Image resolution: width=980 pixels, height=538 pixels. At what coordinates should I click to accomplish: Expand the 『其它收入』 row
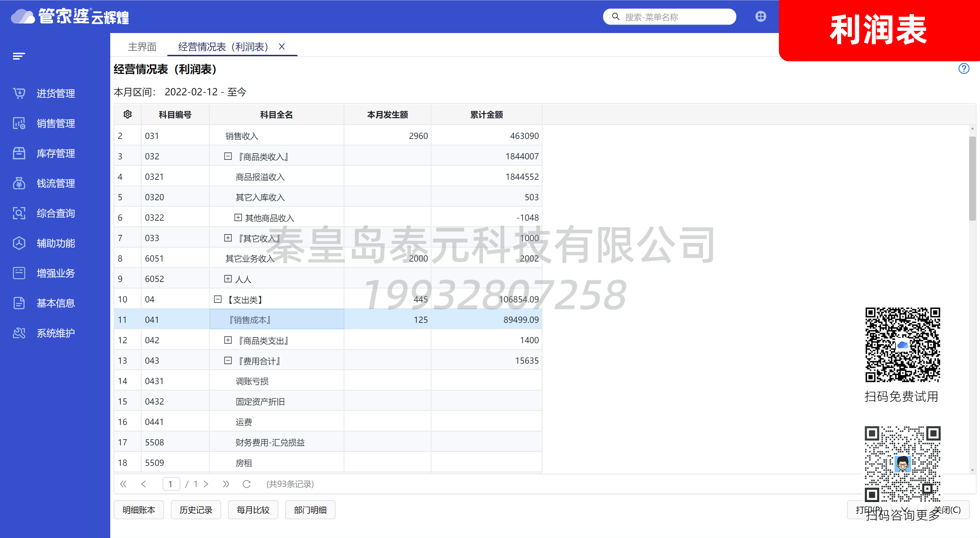click(228, 238)
